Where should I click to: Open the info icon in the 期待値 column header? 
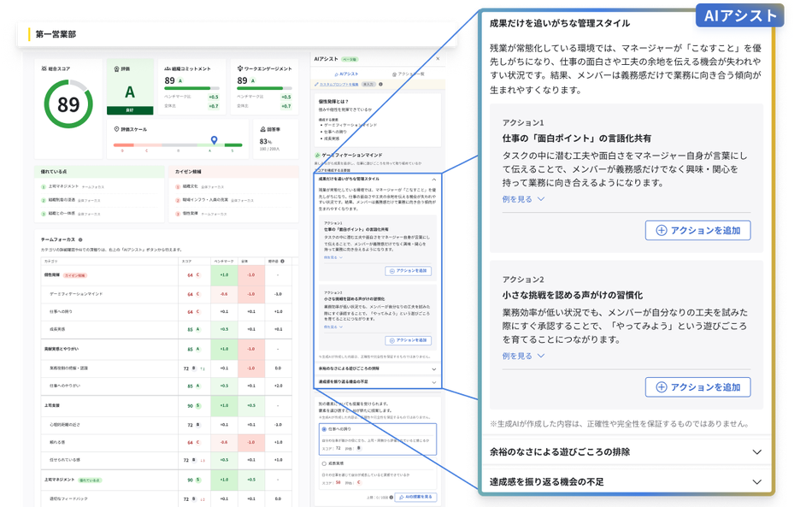point(282,261)
